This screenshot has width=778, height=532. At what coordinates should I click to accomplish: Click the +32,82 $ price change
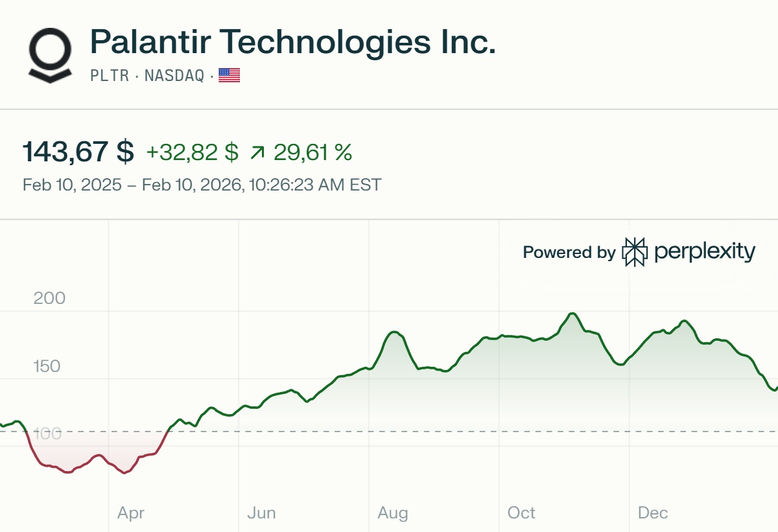tap(192, 152)
